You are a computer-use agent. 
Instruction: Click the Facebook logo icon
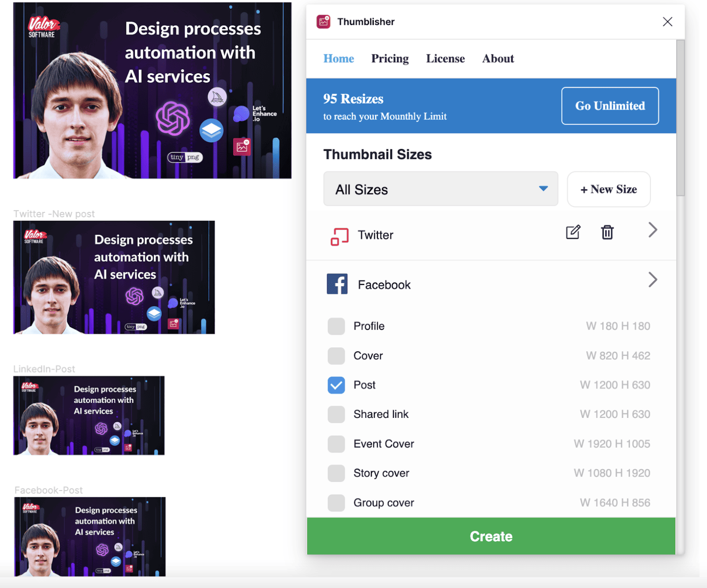(337, 284)
